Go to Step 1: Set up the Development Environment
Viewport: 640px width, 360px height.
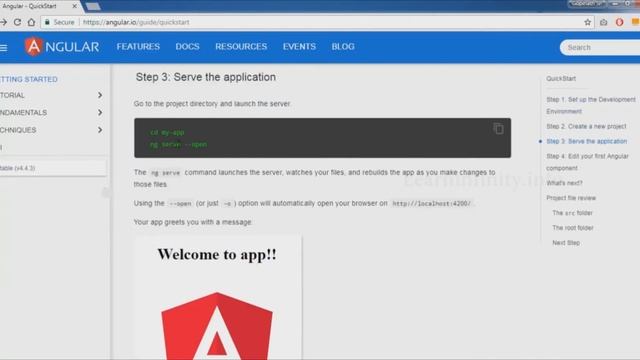pyautogui.click(x=591, y=105)
